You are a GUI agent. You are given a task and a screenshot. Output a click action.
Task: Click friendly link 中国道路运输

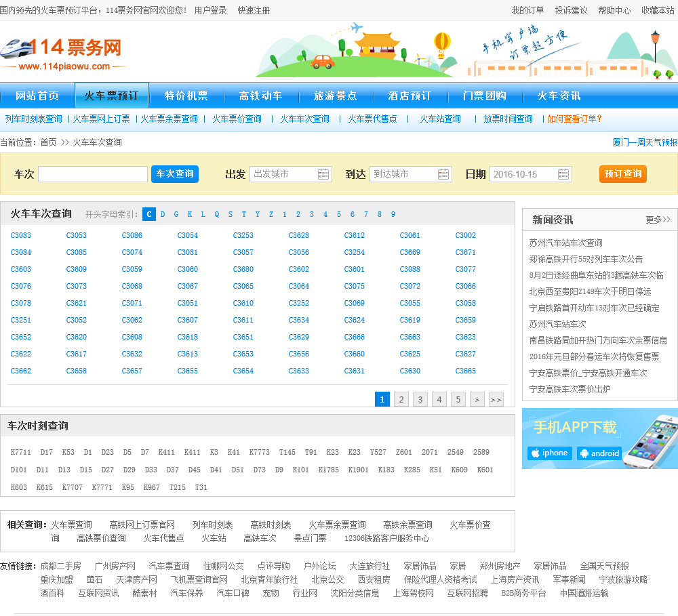pos(584,593)
